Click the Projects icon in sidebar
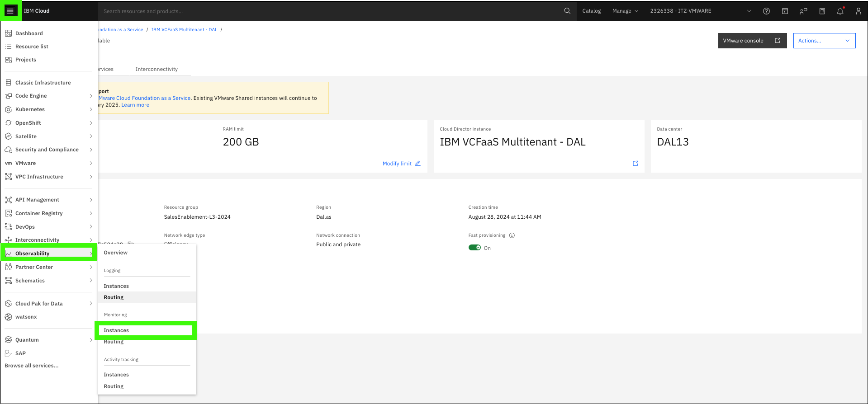The width and height of the screenshot is (868, 404). coord(8,60)
